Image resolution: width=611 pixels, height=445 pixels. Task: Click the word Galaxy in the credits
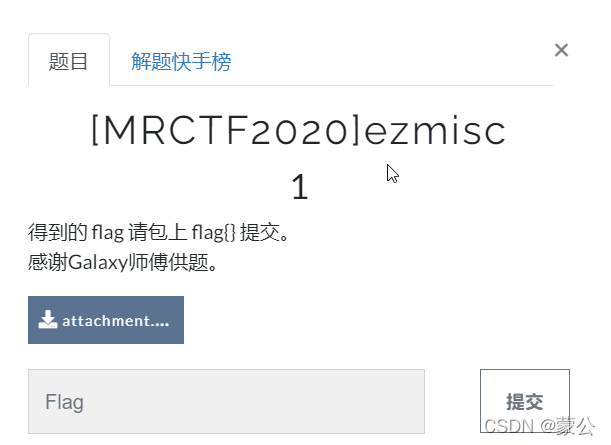98,263
